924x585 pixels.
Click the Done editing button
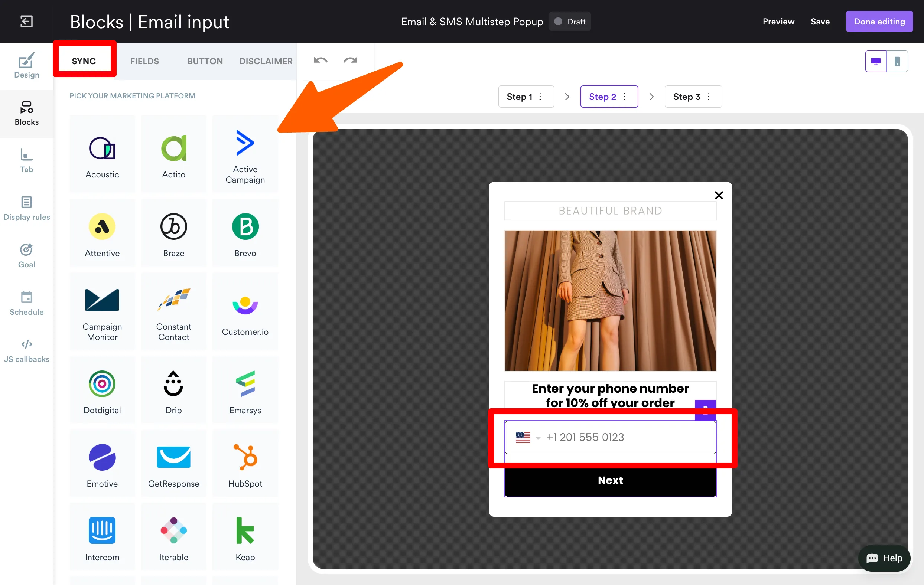click(x=879, y=22)
